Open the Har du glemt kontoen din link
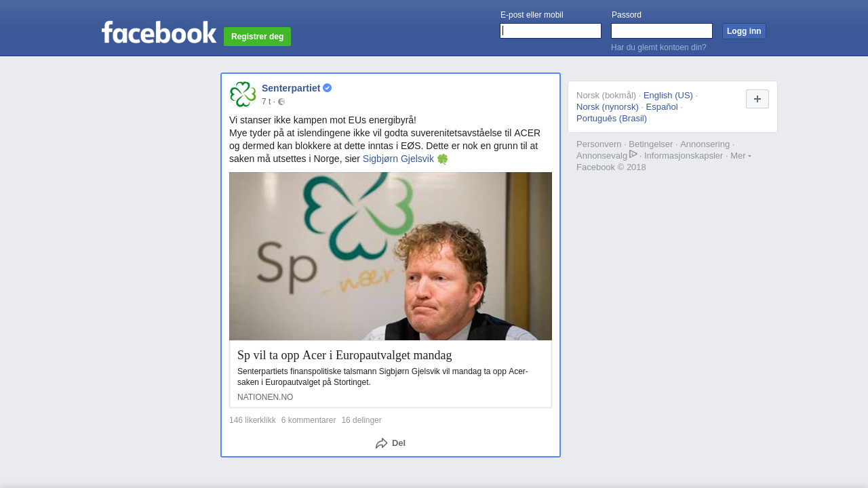Image resolution: width=868 pixels, height=488 pixels. coord(658,47)
